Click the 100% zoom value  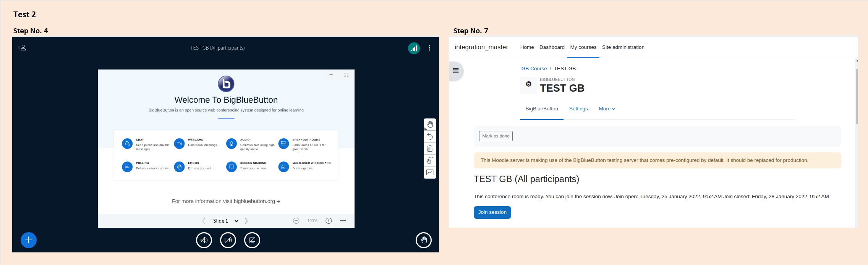click(x=313, y=221)
